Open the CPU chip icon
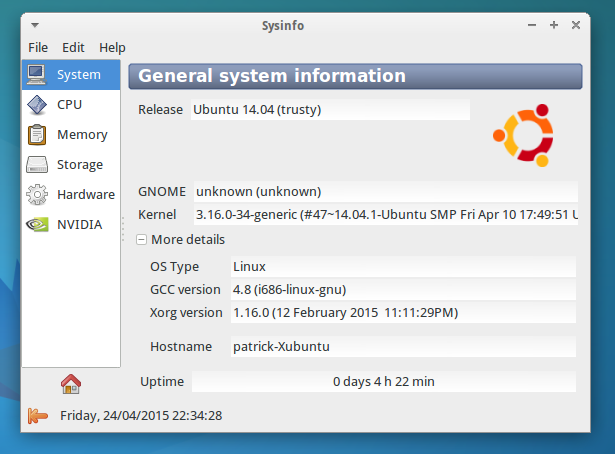615x454 pixels. (37, 105)
